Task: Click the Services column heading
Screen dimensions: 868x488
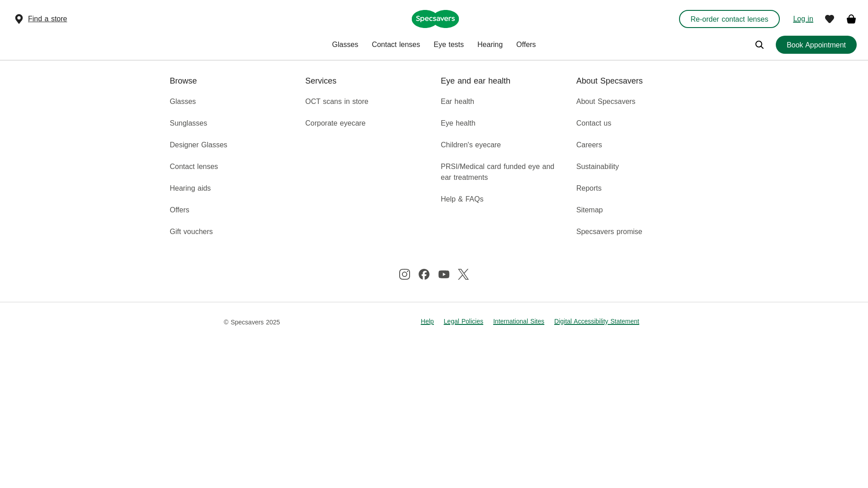Action: click(x=321, y=81)
